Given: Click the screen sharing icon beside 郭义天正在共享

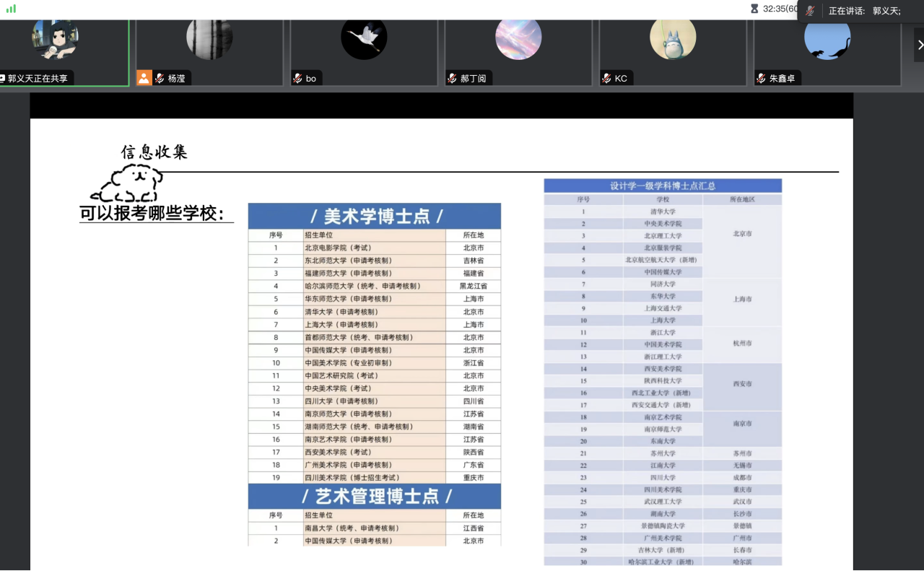Looking at the screenshot, I should 2,78.
